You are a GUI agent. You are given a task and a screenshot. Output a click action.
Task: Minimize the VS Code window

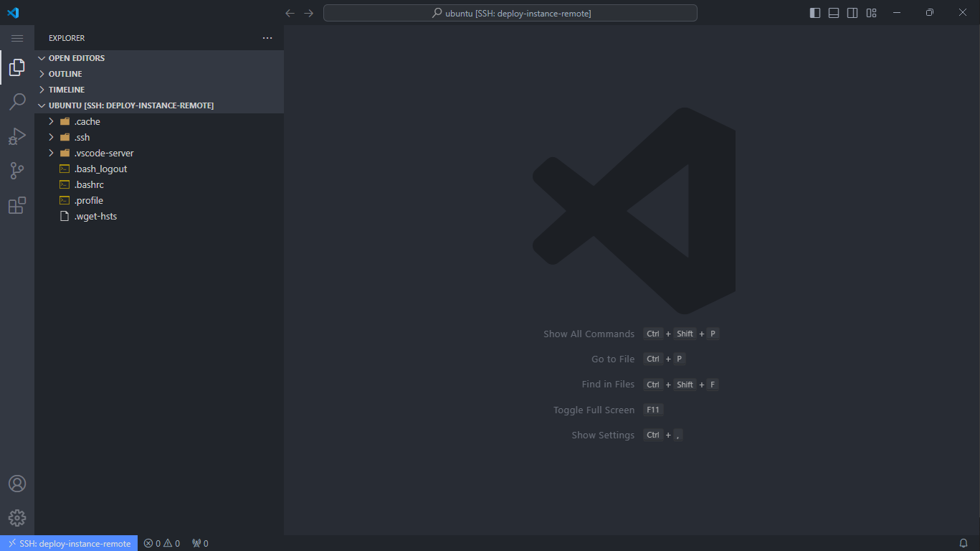click(x=897, y=13)
